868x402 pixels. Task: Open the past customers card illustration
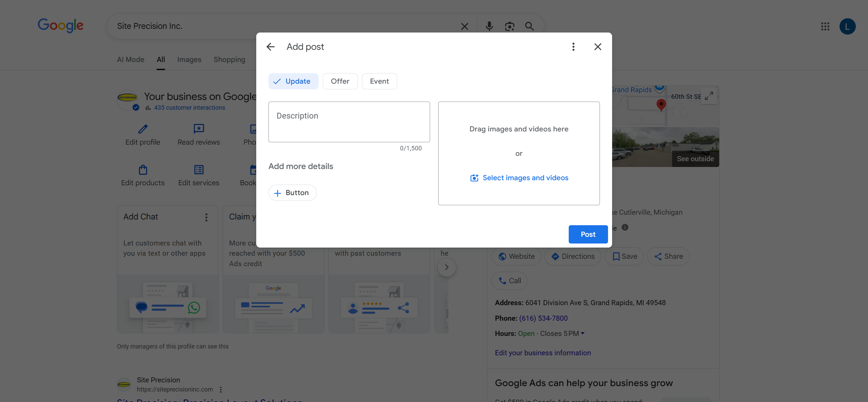[x=379, y=304]
